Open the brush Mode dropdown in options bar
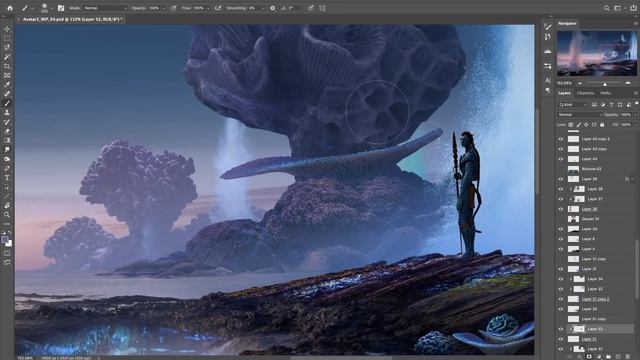The height and width of the screenshot is (360, 640). pyautogui.click(x=105, y=8)
